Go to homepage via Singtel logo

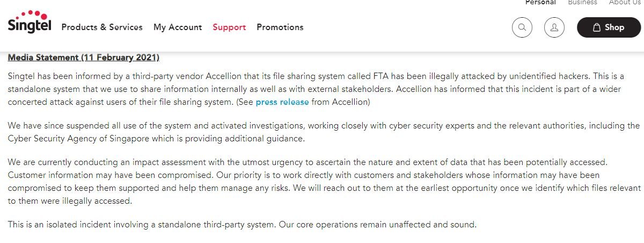tap(30, 21)
